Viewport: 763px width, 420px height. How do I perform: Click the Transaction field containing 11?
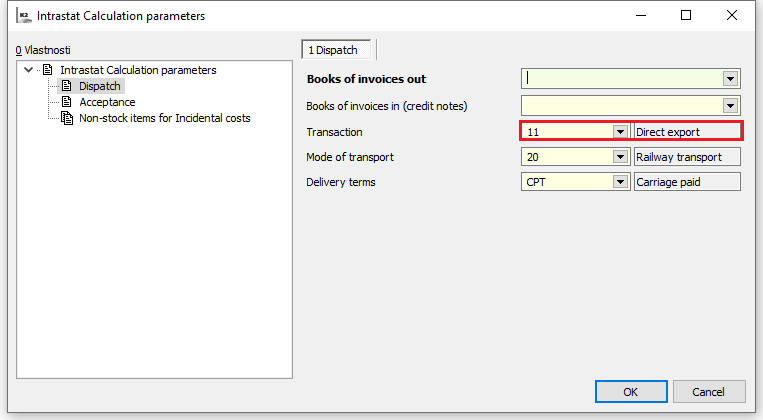[x=566, y=132]
